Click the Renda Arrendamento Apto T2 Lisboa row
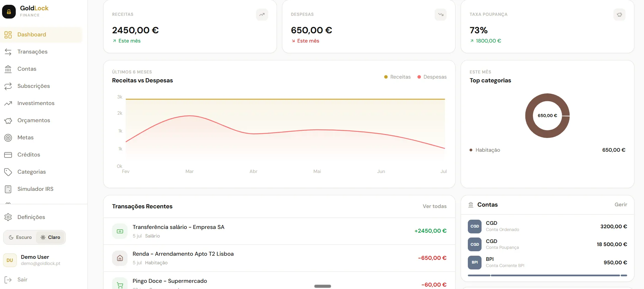The height and width of the screenshot is (289, 644). [279, 258]
